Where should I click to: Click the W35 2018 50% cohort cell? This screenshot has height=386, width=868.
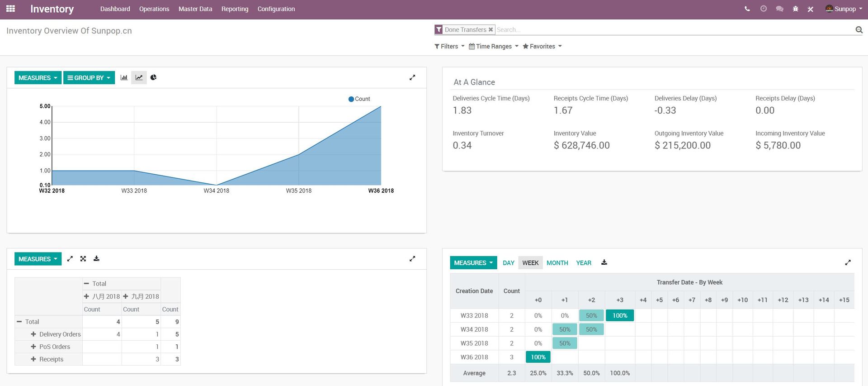(565, 343)
